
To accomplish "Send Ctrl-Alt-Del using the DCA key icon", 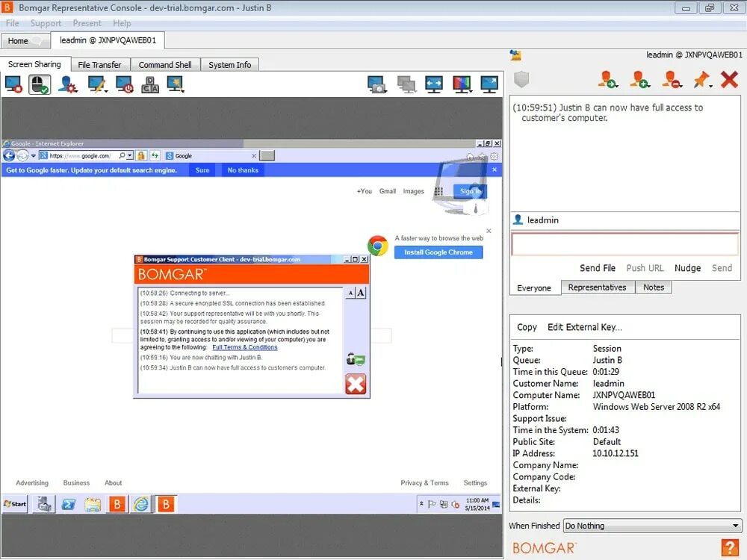I will pos(150,84).
